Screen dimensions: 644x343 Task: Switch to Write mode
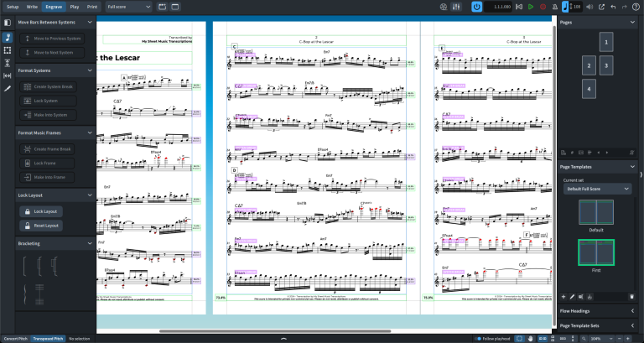point(32,7)
